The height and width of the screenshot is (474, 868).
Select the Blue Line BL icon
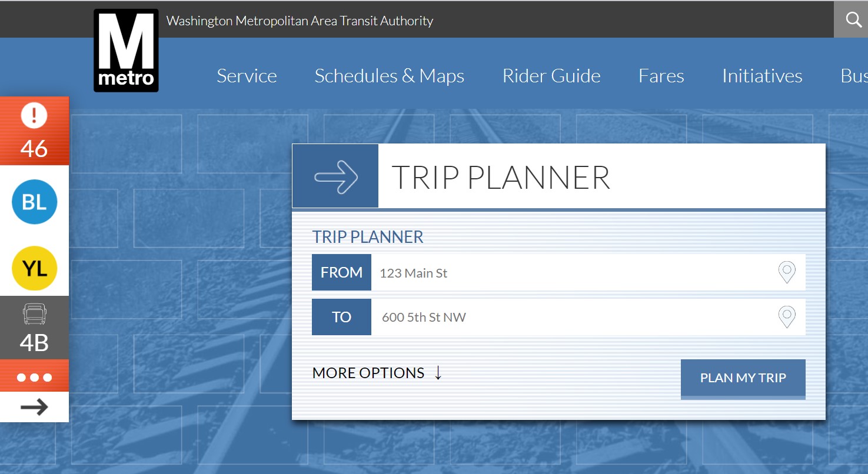click(34, 202)
